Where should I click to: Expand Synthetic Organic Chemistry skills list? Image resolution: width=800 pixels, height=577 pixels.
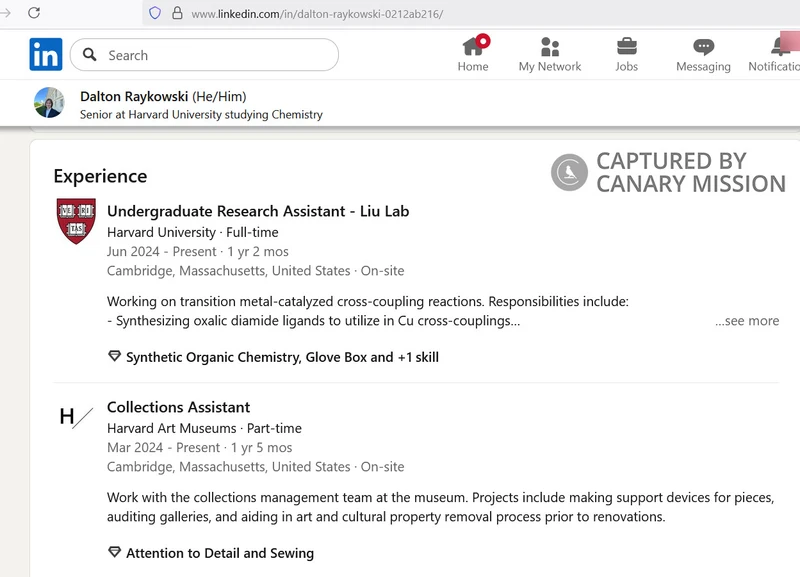point(281,357)
